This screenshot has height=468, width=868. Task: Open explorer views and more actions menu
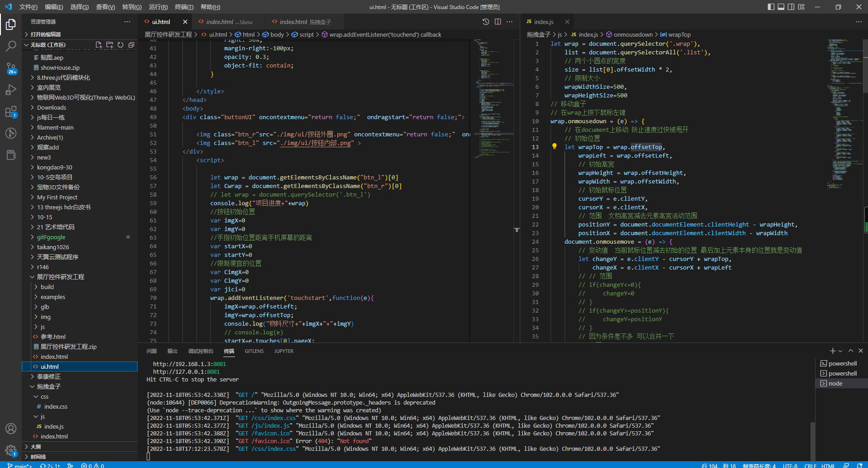click(127, 22)
